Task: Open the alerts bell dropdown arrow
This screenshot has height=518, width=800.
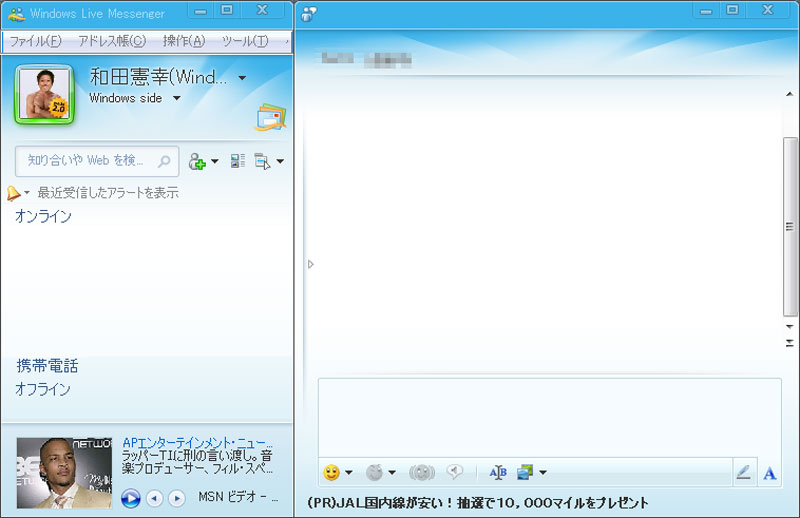Action: click(27, 193)
